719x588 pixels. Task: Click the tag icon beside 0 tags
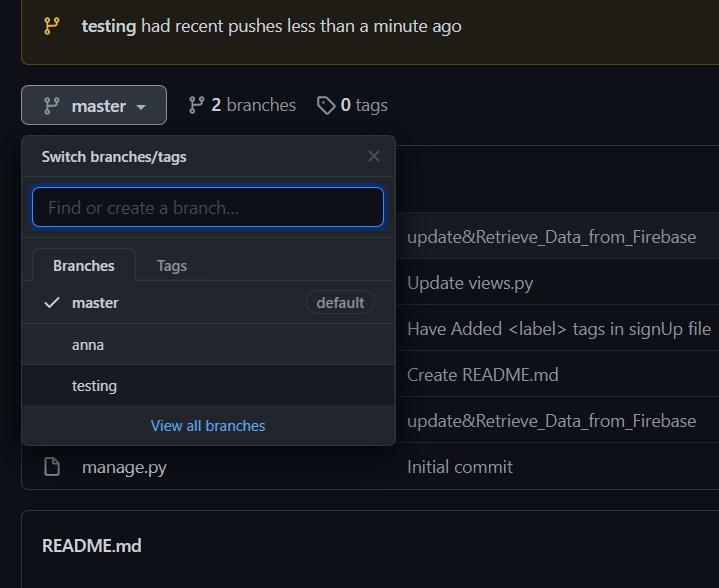[x=326, y=105]
